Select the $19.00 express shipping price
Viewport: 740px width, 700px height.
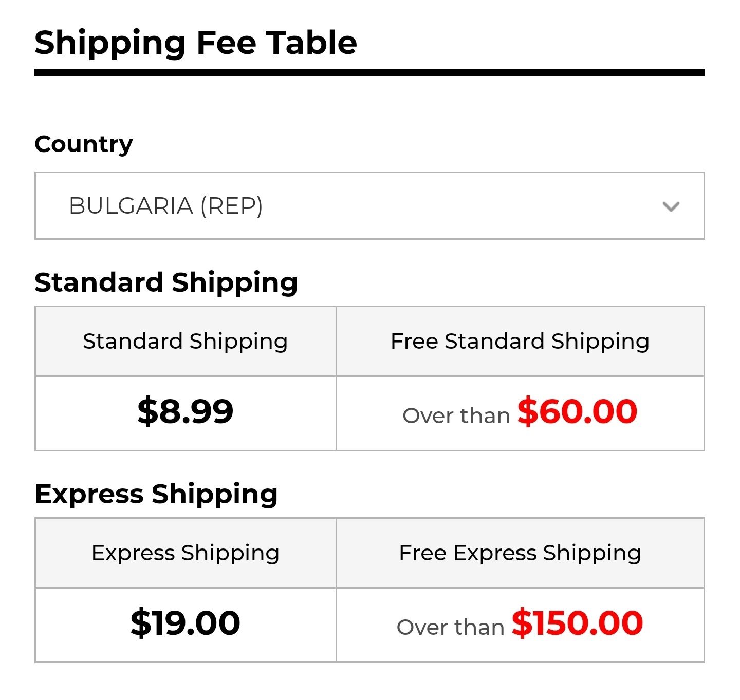[x=186, y=623]
